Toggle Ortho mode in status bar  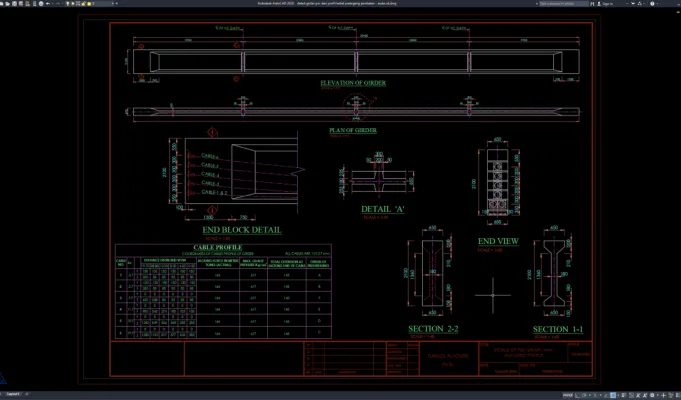[577, 395]
